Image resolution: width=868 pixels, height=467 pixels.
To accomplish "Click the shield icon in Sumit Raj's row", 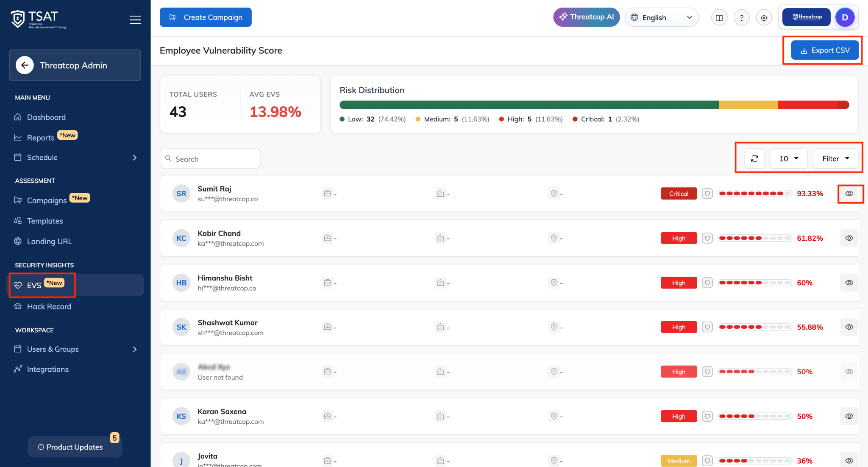I will point(707,194).
